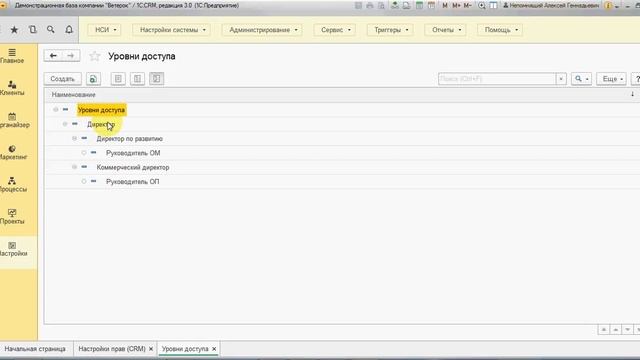Click the Создать button

pos(62,79)
